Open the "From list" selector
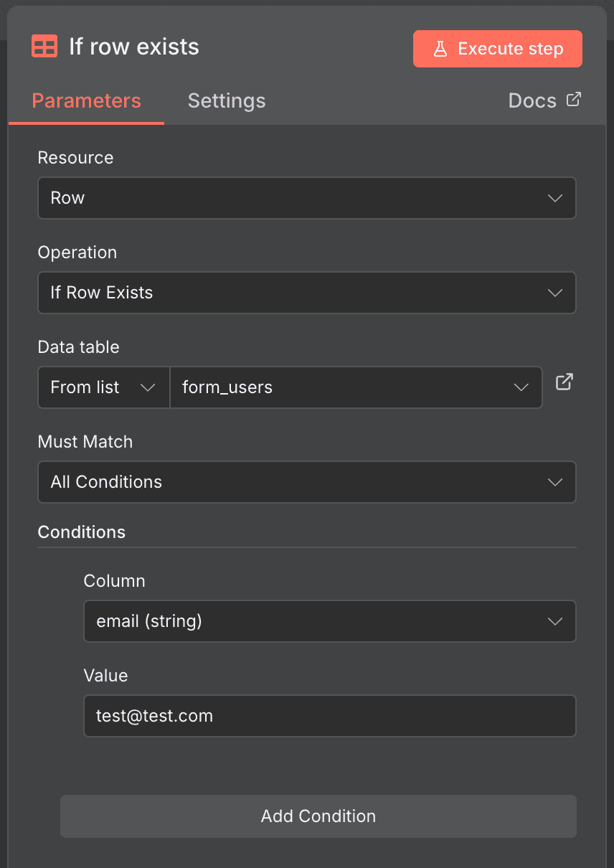Image resolution: width=614 pixels, height=868 pixels. tap(103, 387)
